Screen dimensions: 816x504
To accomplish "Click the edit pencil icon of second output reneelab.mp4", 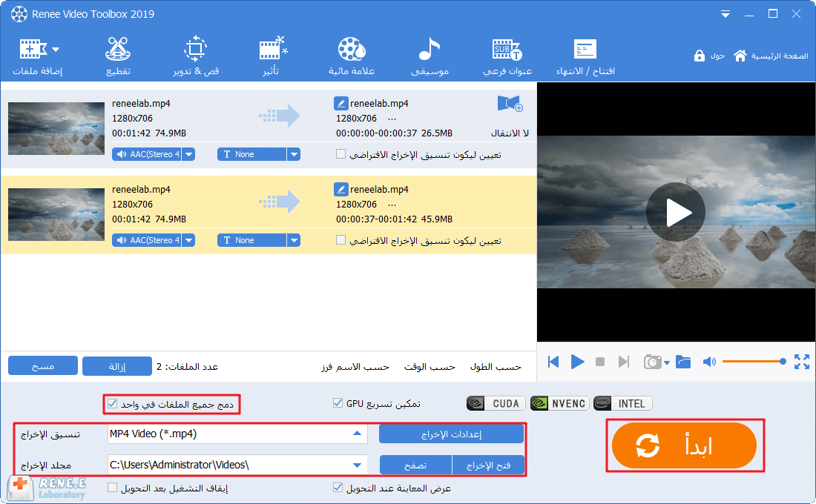I will 340,189.
